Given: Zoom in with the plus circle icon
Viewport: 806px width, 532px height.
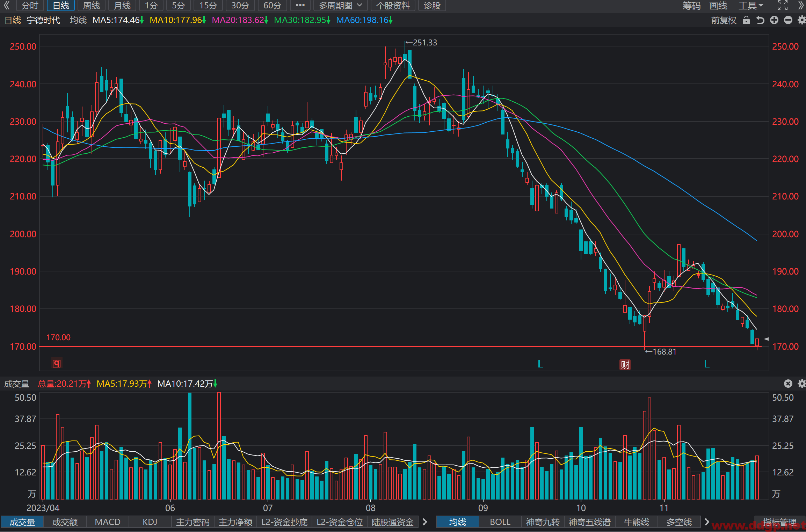Looking at the screenshot, I should click(774, 20).
